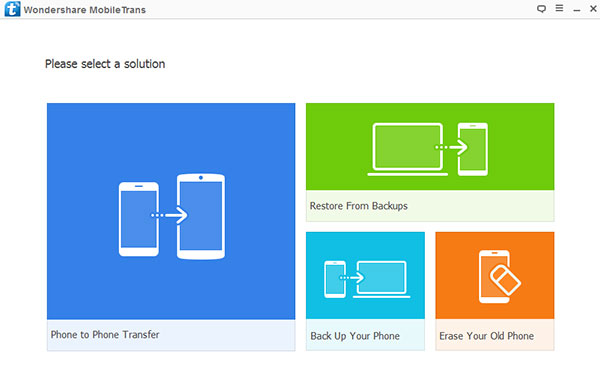The height and width of the screenshot is (385, 600).
Task: Click the laptop graphic in cyan tile
Action: click(x=382, y=279)
